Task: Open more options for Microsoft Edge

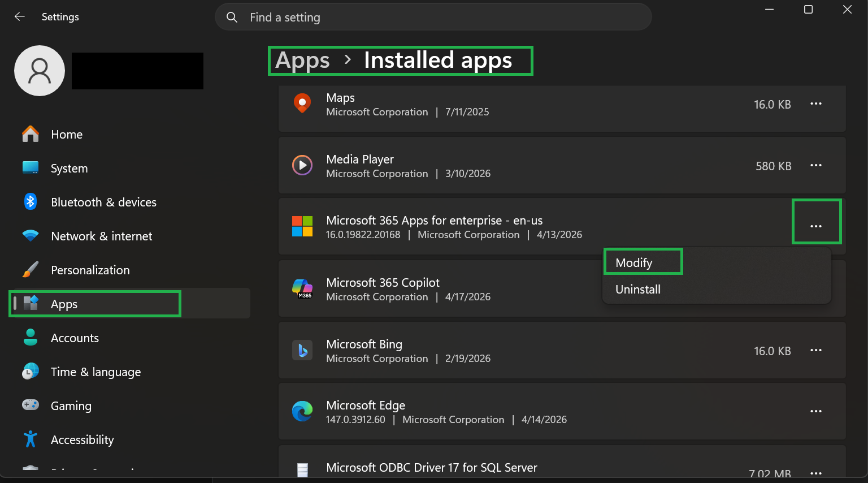Action: tap(816, 411)
